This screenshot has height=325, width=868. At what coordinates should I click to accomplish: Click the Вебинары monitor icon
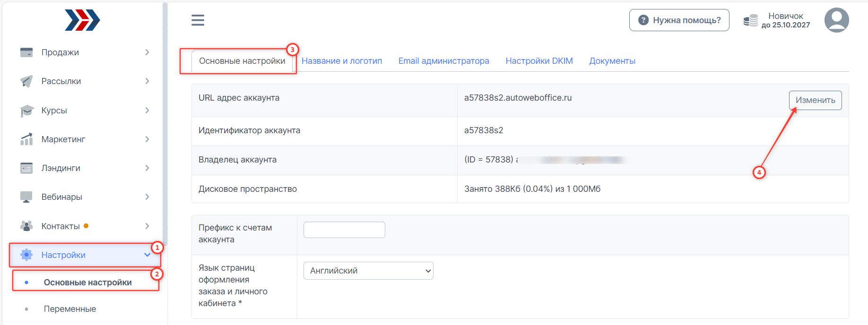point(26,197)
